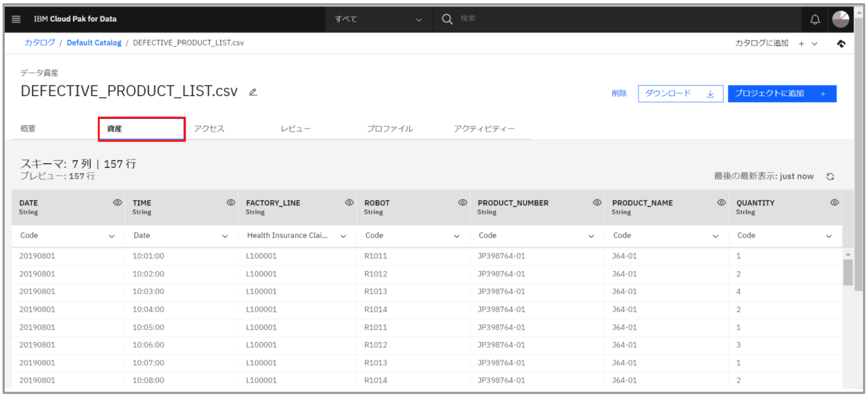Click the 10:07:00 time cell
The image size is (868, 396).
tap(149, 363)
